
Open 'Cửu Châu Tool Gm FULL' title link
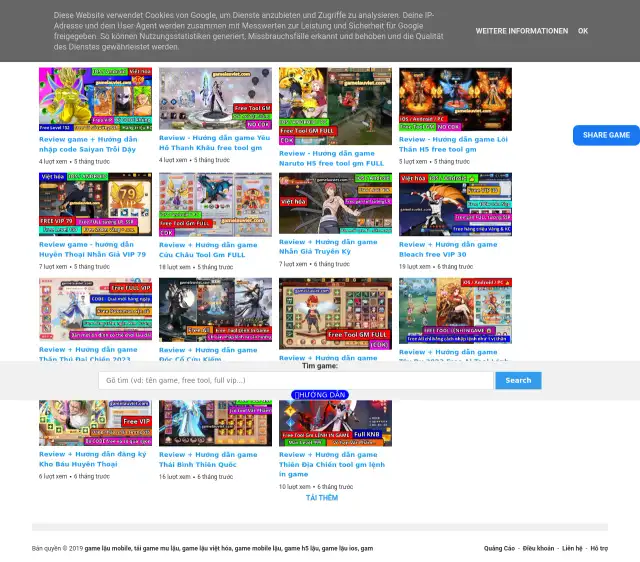[x=208, y=250]
